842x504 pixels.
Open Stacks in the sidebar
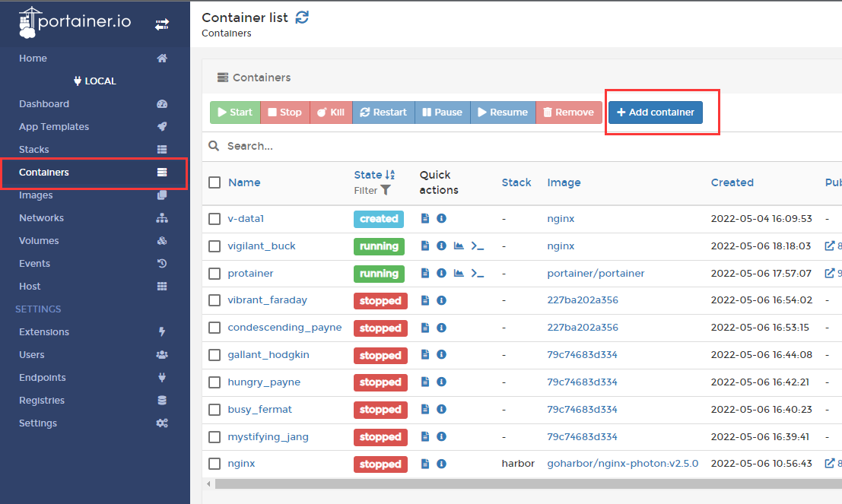pyautogui.click(x=94, y=149)
